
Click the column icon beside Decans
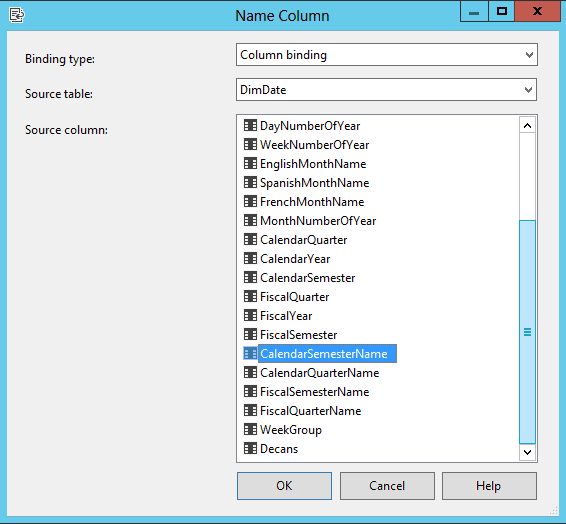[x=250, y=449]
